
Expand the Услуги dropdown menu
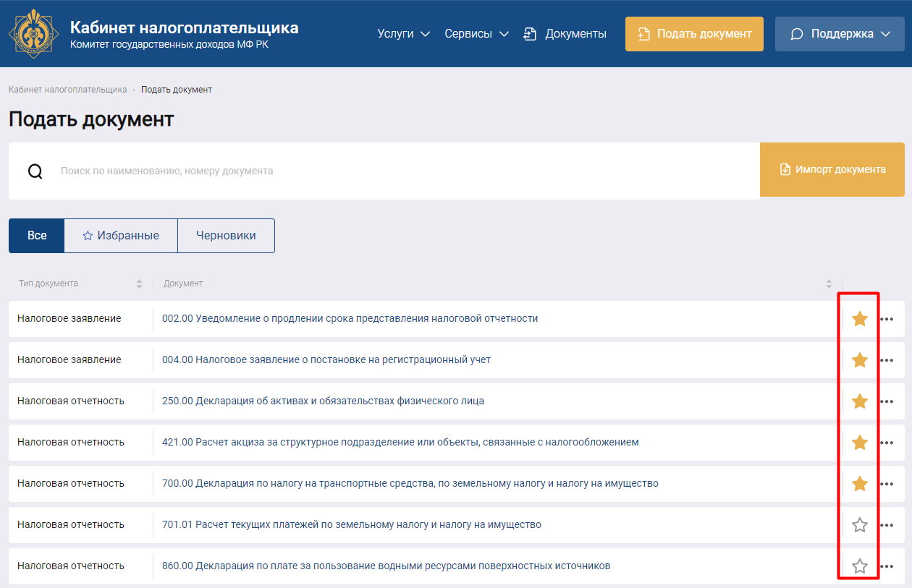403,34
